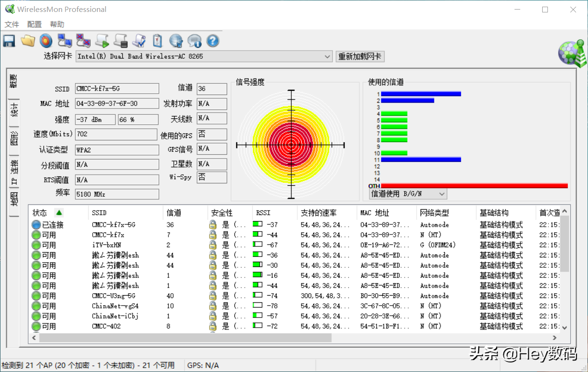Sort by the 信道 column header
Viewport: 588px width, 372px height.
pos(185,213)
